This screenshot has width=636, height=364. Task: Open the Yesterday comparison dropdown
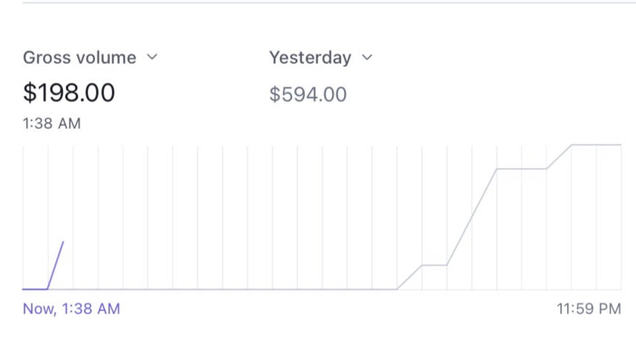click(310, 58)
